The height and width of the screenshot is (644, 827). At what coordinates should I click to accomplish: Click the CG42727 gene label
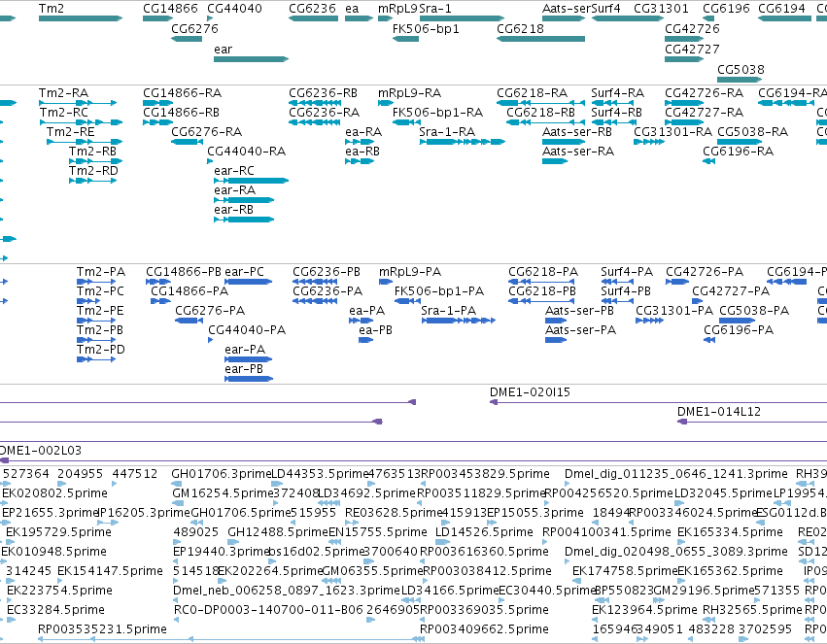692,49
